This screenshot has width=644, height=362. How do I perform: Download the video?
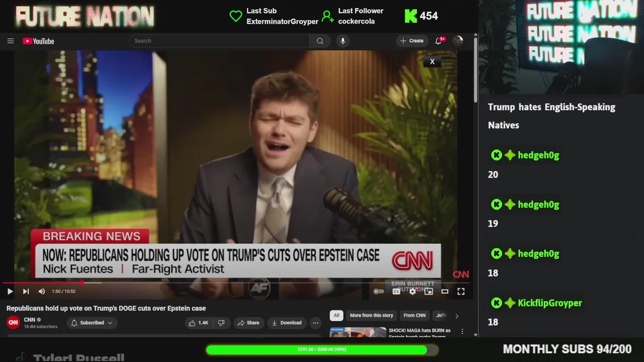click(x=286, y=323)
